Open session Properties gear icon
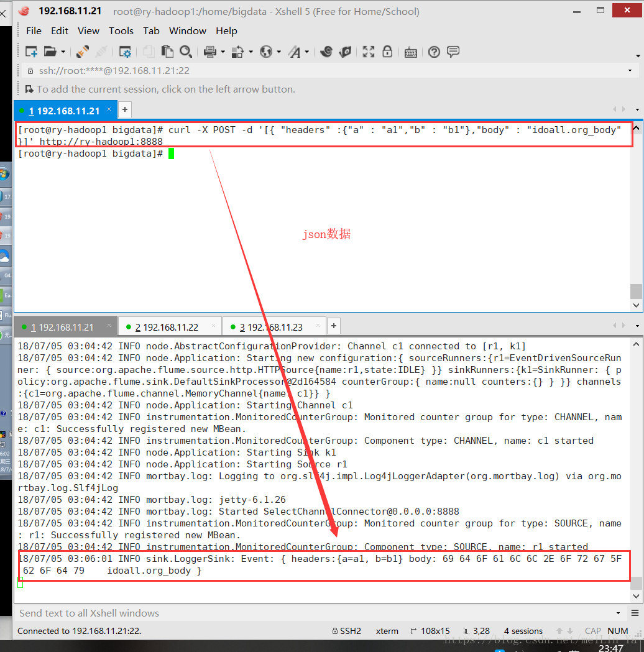 (x=125, y=52)
